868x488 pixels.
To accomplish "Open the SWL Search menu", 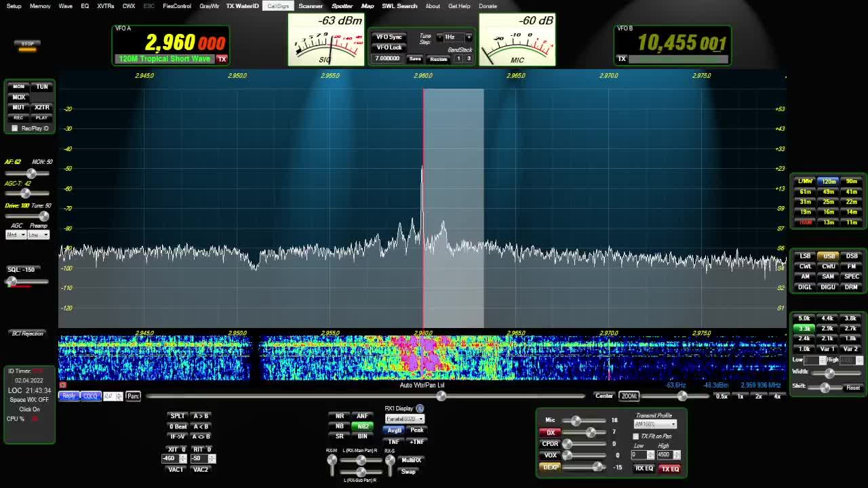I will pyautogui.click(x=399, y=6).
